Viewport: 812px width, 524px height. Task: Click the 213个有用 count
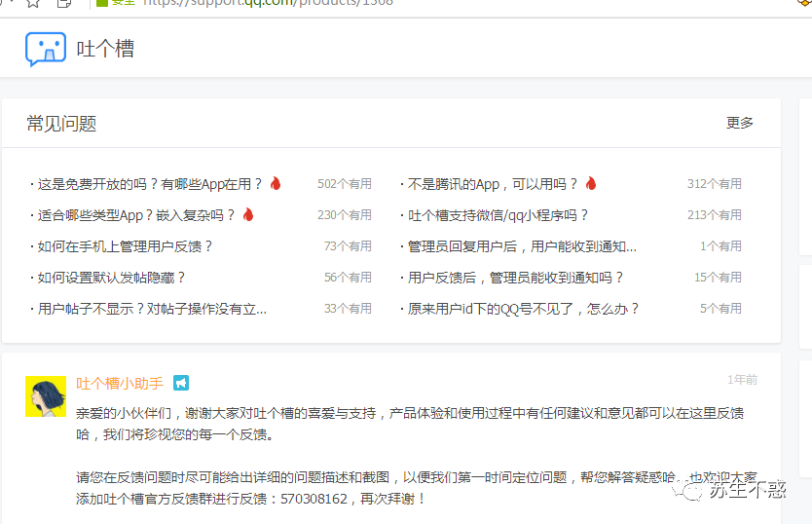[x=714, y=215]
